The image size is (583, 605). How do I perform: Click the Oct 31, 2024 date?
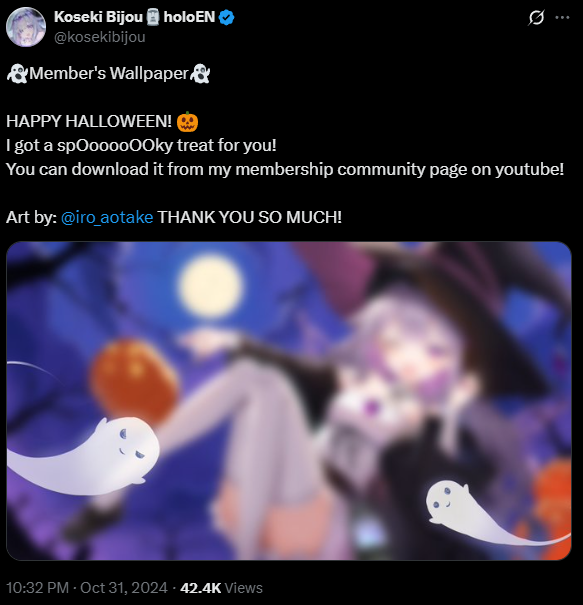123,588
